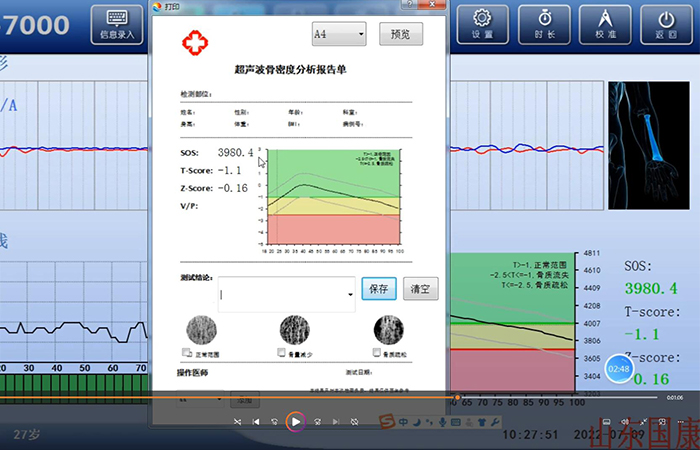
Task: Select the bone thumbnail above 骨质疏松
Action: [x=389, y=330]
